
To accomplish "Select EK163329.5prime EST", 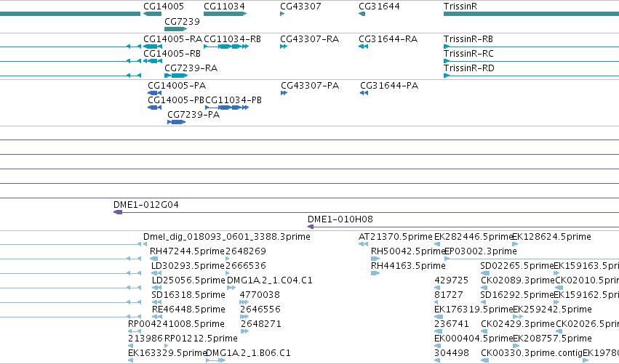I will [167, 352].
